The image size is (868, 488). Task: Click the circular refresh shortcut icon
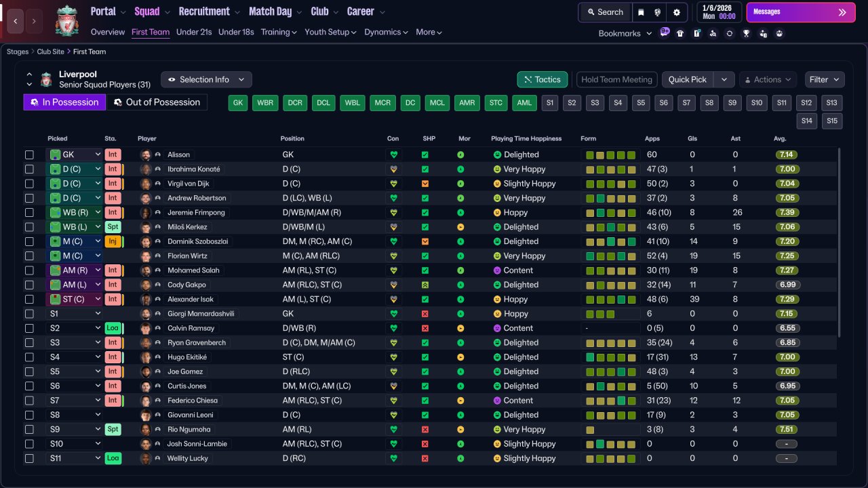pyautogui.click(x=730, y=33)
